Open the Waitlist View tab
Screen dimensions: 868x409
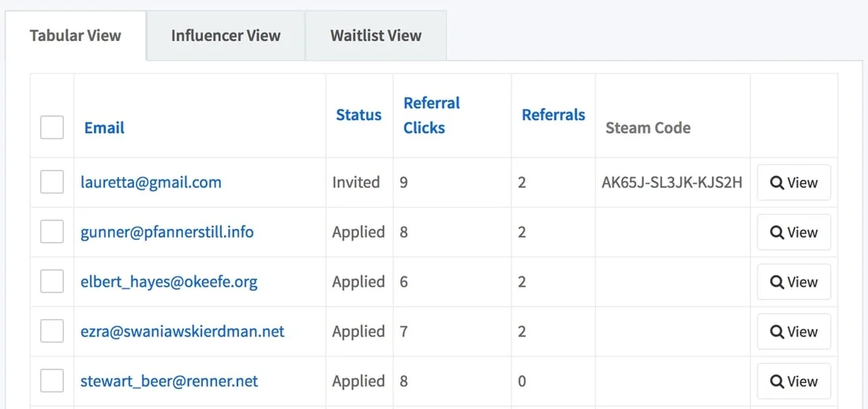(x=376, y=36)
